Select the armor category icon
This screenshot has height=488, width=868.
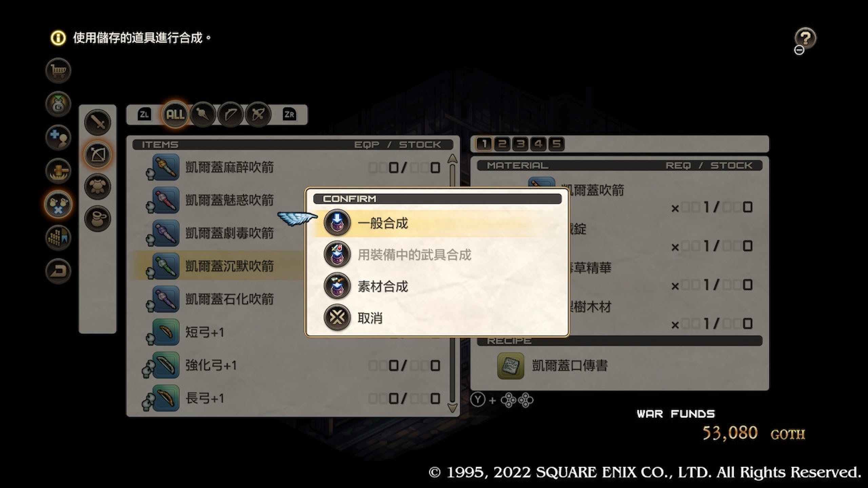coord(98,187)
